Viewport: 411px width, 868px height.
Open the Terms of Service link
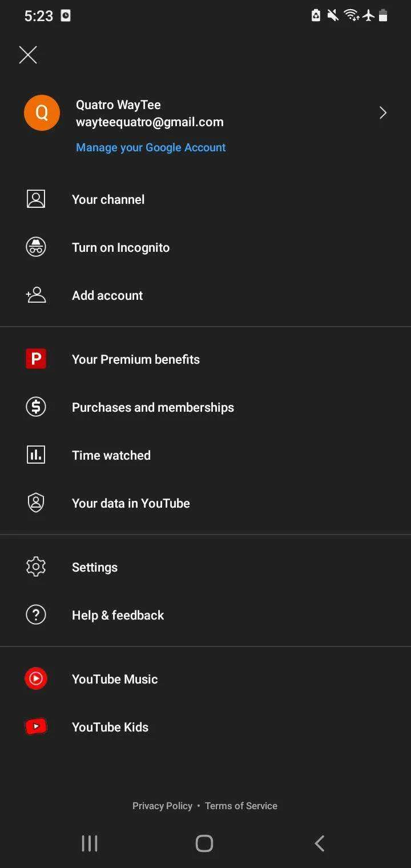[241, 806]
